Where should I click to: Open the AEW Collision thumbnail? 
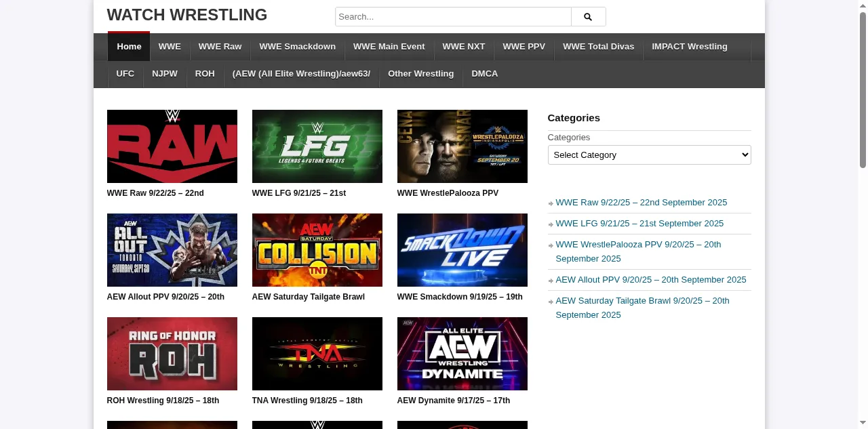(317, 250)
